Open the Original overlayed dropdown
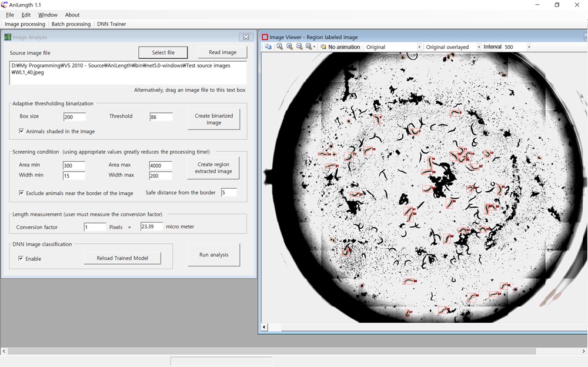588x367 pixels. (x=479, y=47)
